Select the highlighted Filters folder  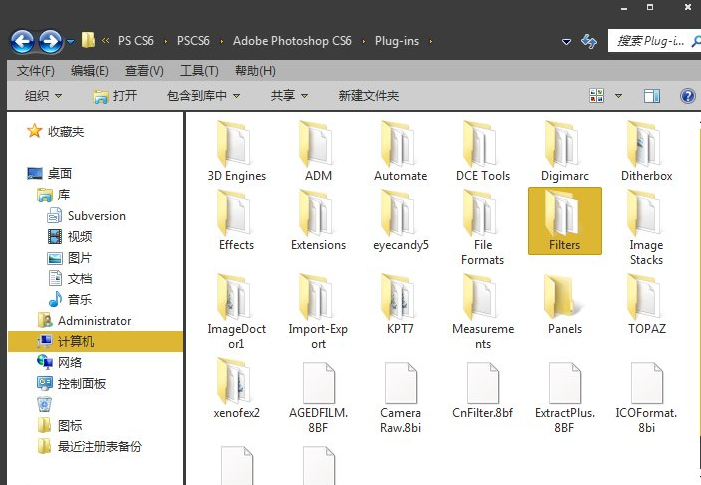click(x=565, y=221)
